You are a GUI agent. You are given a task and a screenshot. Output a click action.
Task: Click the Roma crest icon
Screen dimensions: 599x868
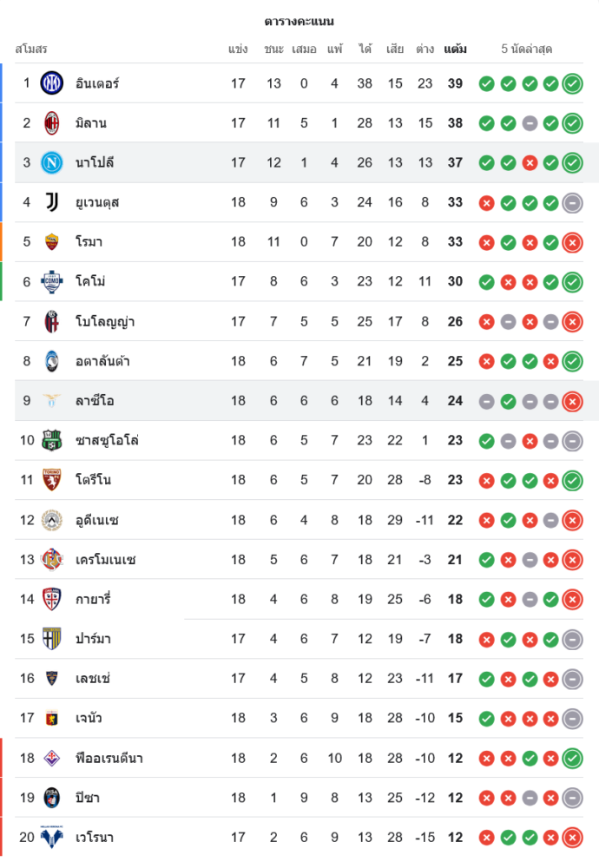[52, 242]
